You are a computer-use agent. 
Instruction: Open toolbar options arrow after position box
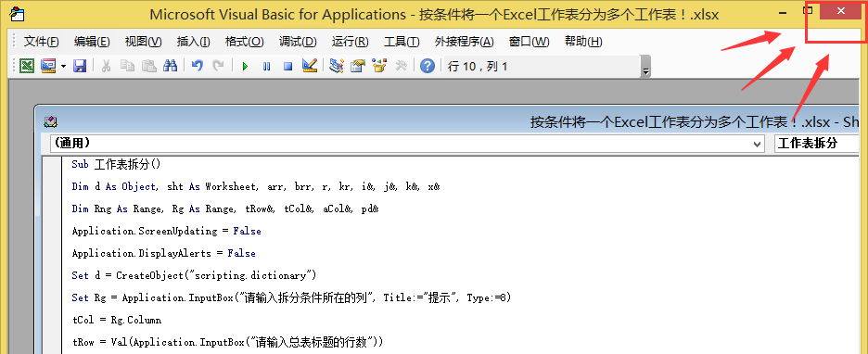(645, 67)
